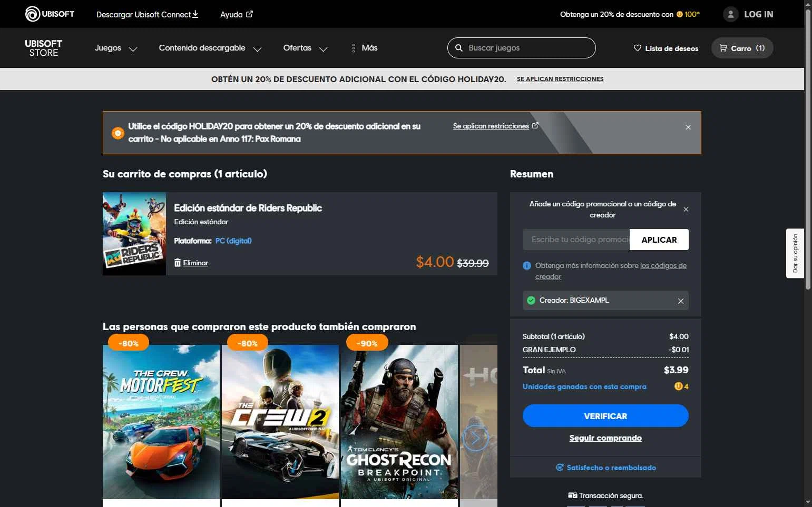Click the download arrow next to Descargar Ubisoft Connect

195,14
